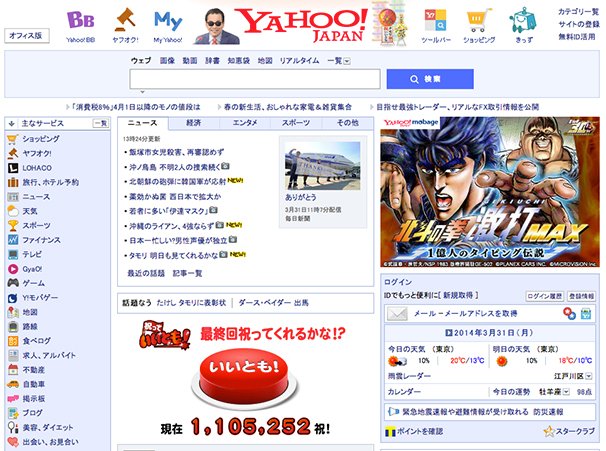606x451 pixels.
Task: Click the Finance chart icon in sidebar
Action: (x=13, y=240)
